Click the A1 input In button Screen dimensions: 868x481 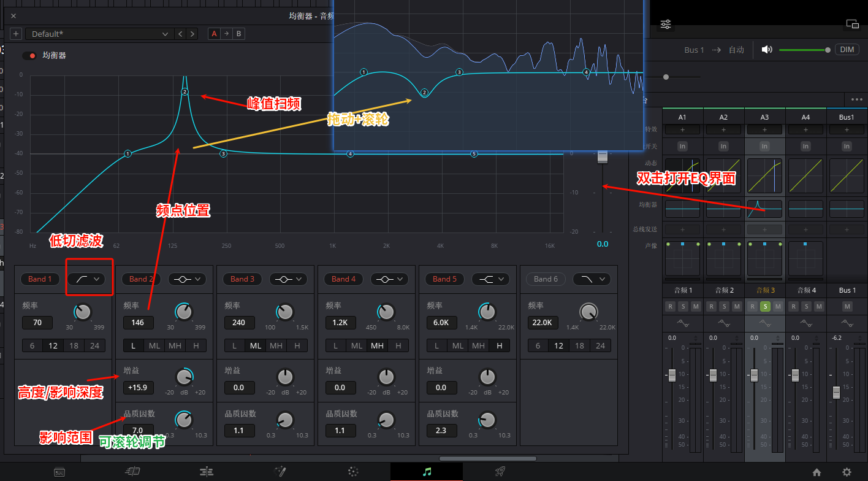[682, 147]
